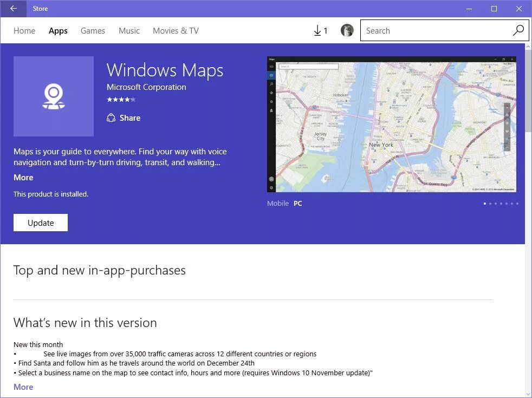Click the Share button
Viewport: 532px width, 398px height.
click(x=124, y=118)
